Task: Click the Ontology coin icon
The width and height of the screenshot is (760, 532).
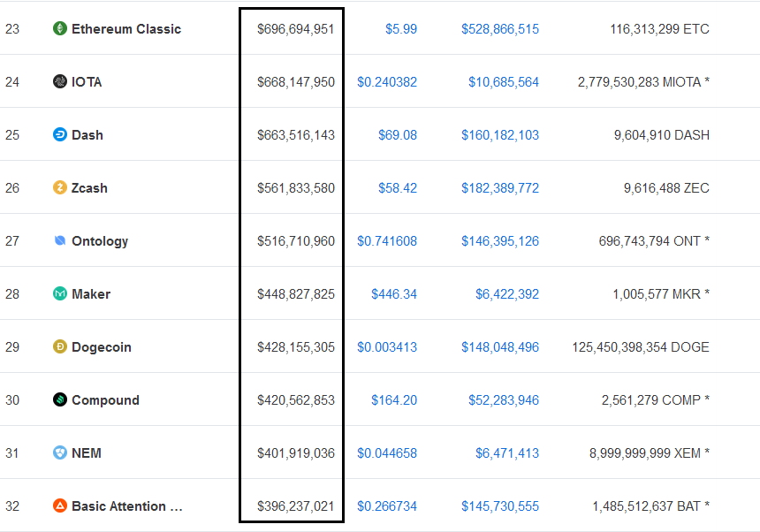Action: pos(60,241)
